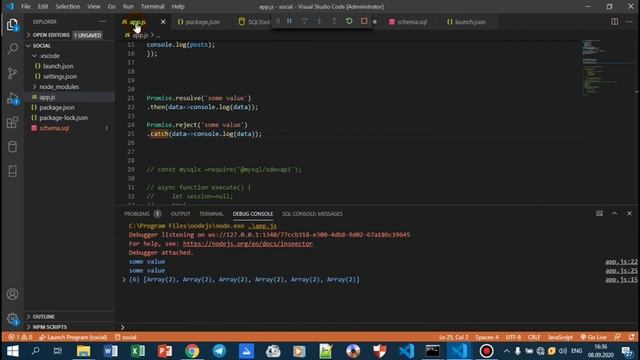Open the View menu

pyautogui.click(x=94, y=7)
